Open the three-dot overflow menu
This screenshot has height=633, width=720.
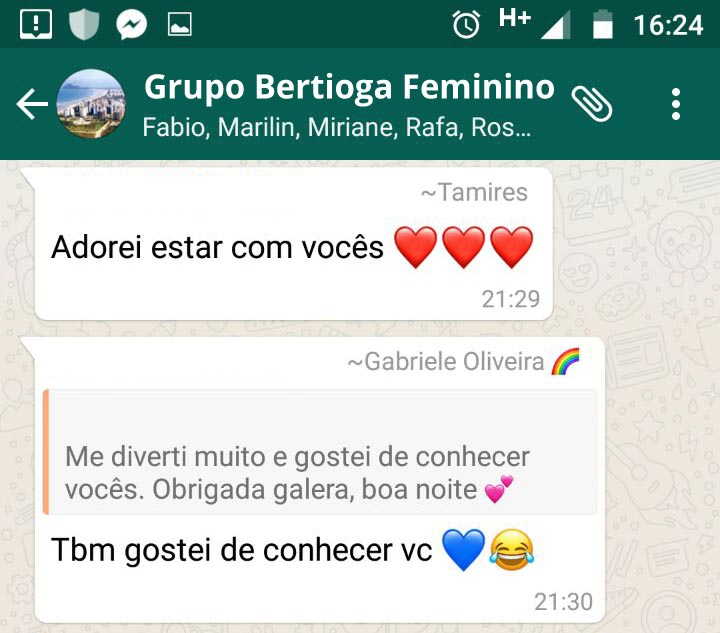coord(675,104)
